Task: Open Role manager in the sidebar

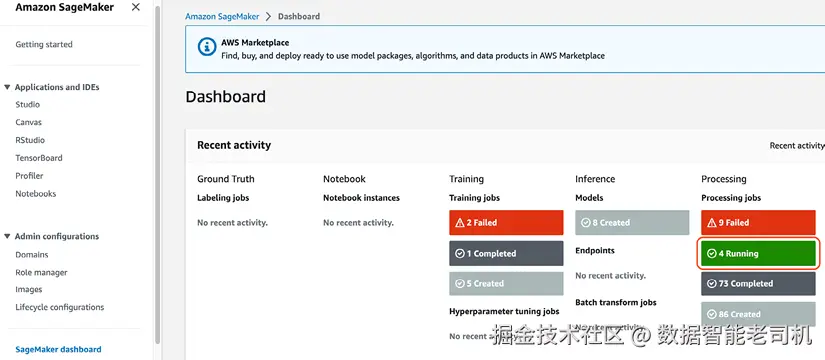Action: pyautogui.click(x=42, y=273)
